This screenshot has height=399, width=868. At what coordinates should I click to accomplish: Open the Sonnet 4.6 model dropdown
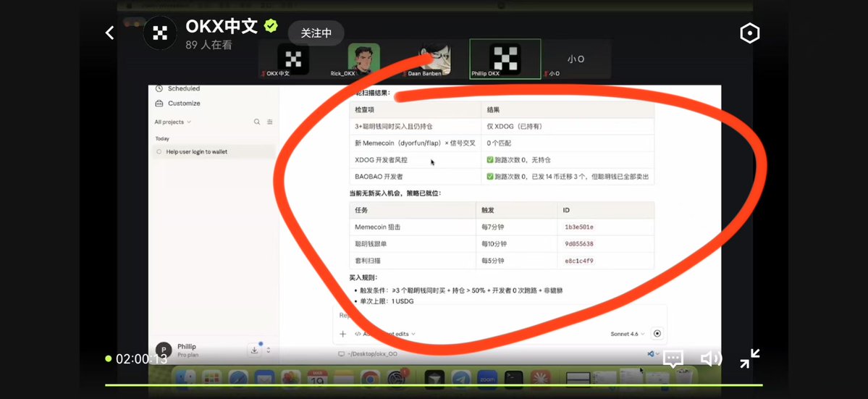[x=627, y=334]
